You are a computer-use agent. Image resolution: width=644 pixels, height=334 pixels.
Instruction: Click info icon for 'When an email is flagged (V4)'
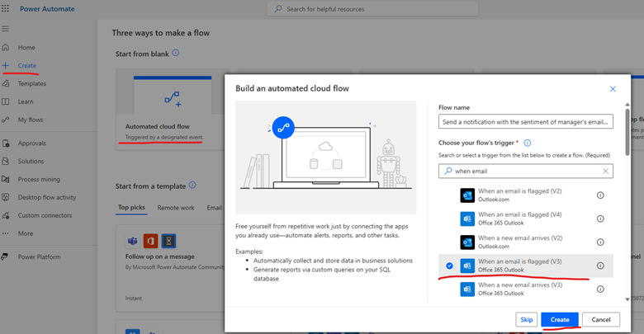[600, 219]
